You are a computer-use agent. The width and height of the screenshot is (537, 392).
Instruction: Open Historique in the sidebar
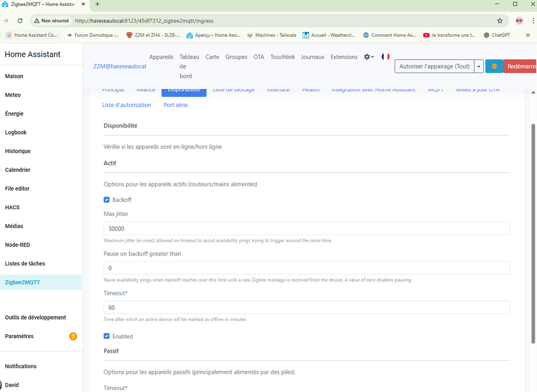tap(18, 151)
